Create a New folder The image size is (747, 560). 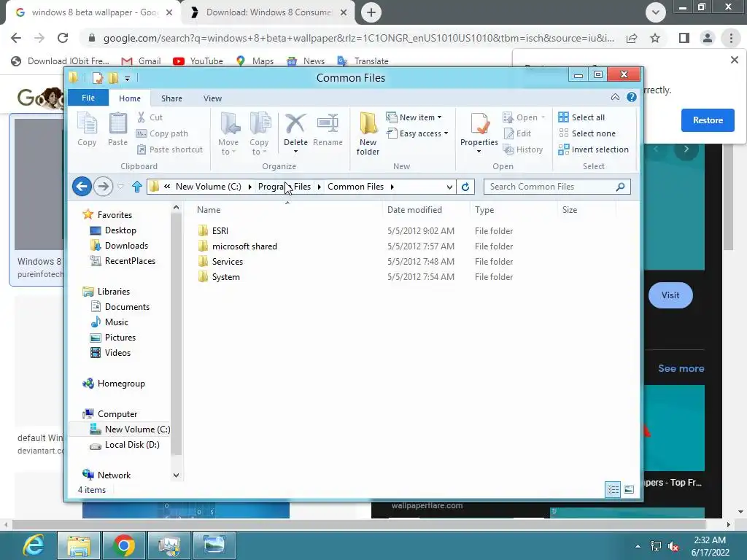coord(368,133)
